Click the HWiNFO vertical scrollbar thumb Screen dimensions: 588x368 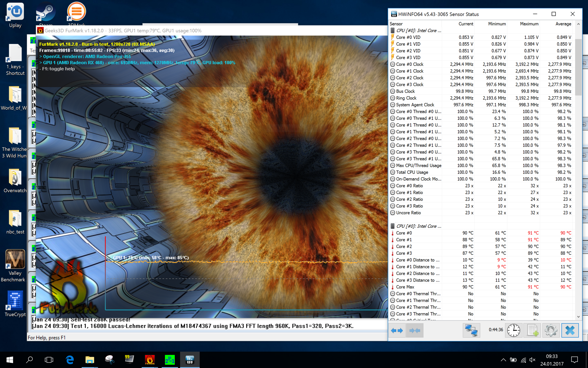(578, 67)
